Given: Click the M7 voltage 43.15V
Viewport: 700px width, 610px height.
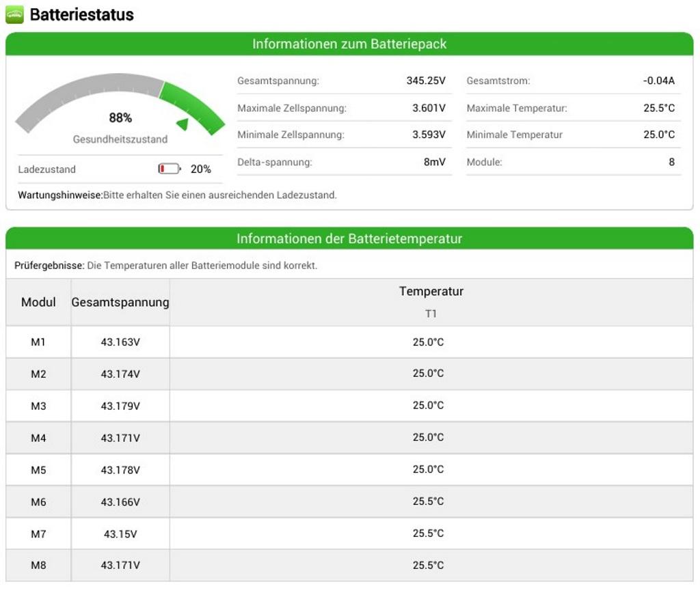Looking at the screenshot, I should (120, 533).
